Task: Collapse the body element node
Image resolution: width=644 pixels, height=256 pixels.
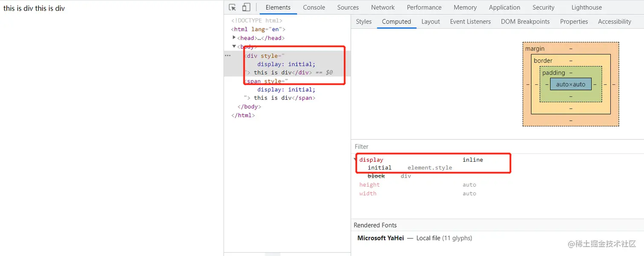Action: (234, 46)
